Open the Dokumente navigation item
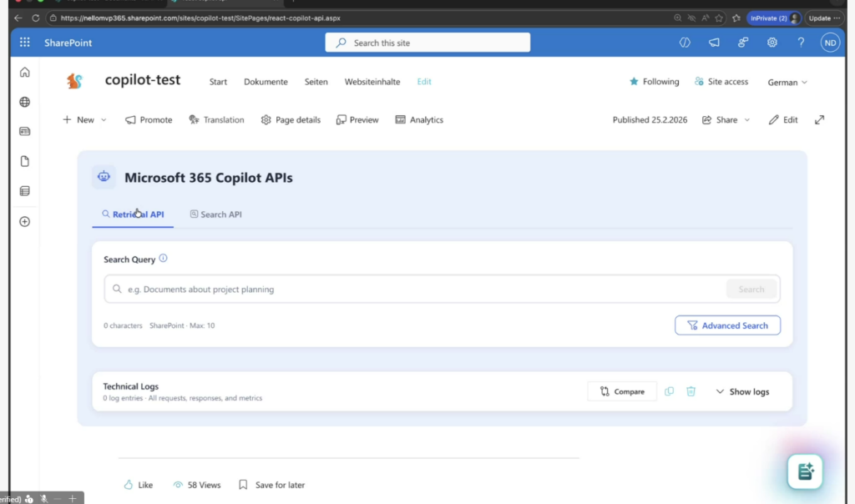Image resolution: width=855 pixels, height=504 pixels. [266, 82]
